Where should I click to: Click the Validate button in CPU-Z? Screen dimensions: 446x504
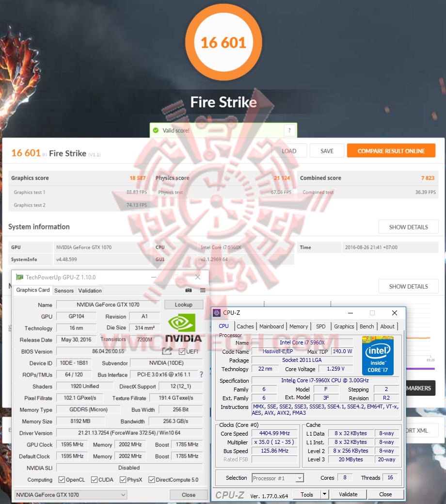348,494
